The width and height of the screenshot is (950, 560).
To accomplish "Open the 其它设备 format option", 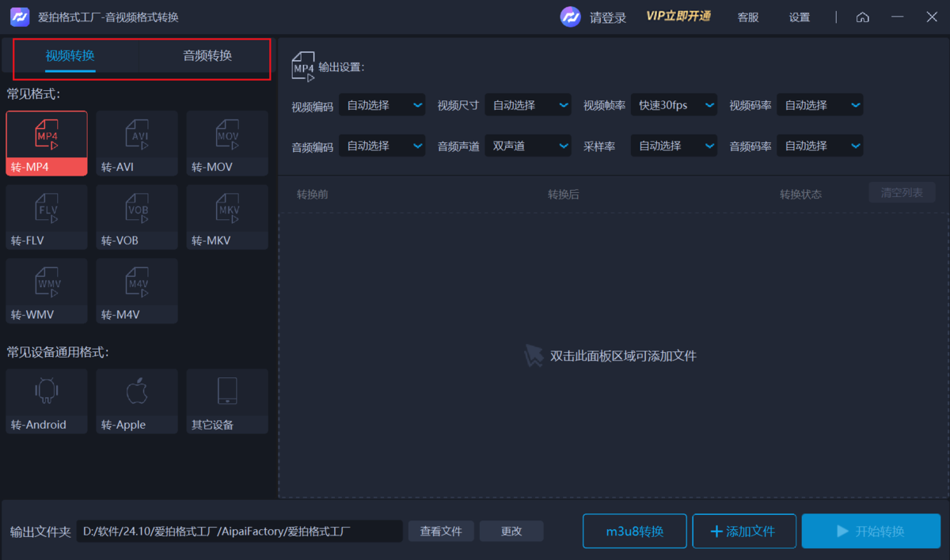I will pyautogui.click(x=226, y=400).
